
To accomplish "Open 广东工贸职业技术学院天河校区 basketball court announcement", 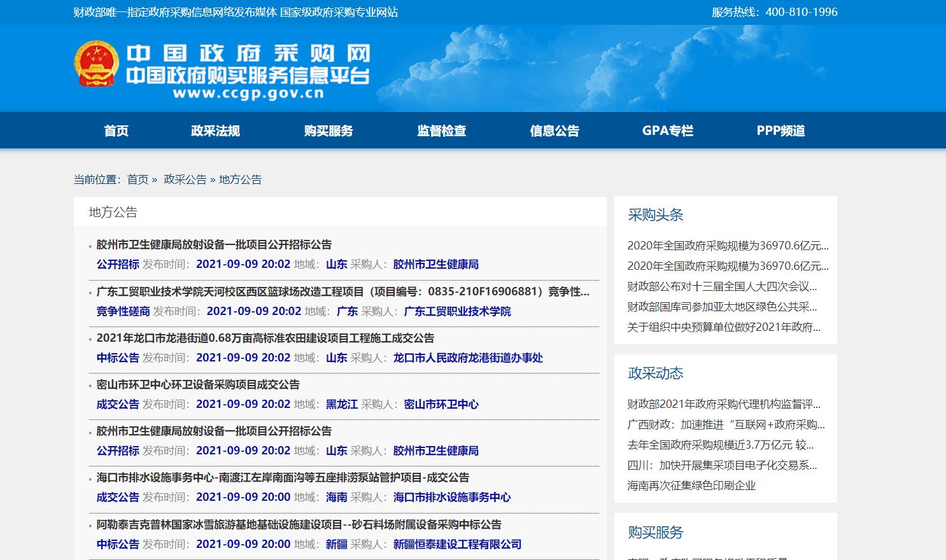I will tap(343, 291).
